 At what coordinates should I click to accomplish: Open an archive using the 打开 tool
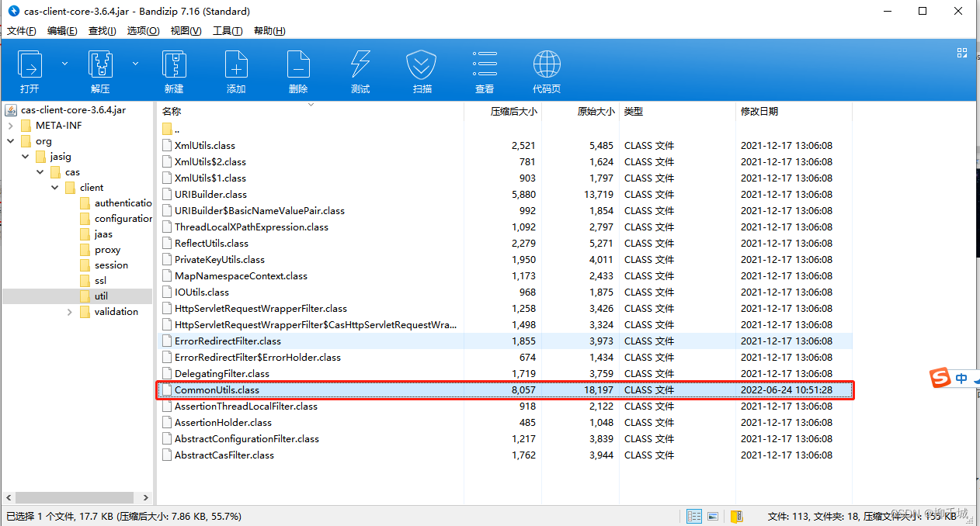[30, 71]
